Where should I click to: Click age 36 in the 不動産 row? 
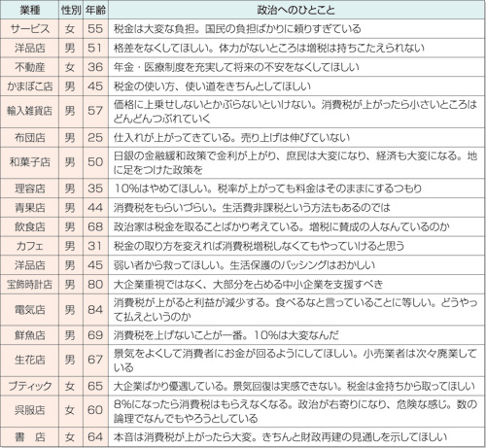[x=95, y=67]
